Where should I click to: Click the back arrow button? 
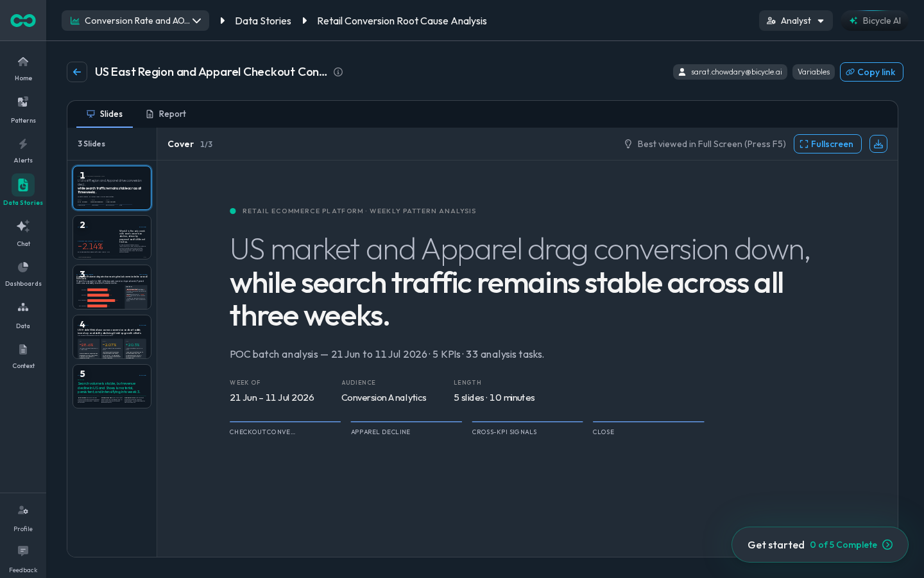click(x=77, y=72)
